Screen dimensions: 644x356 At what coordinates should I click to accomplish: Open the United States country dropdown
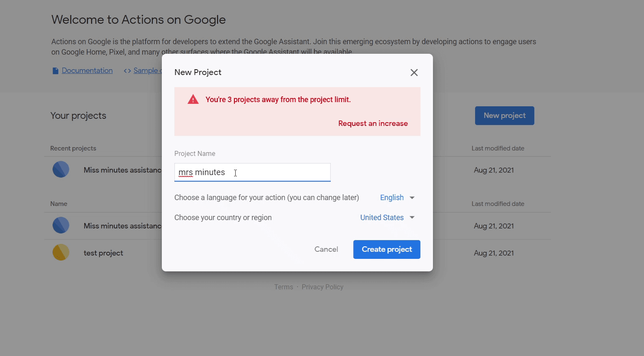382,217
